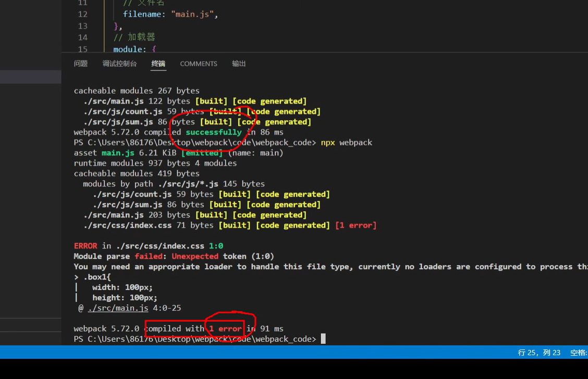Click the circled 1 error terminal text

225,329
